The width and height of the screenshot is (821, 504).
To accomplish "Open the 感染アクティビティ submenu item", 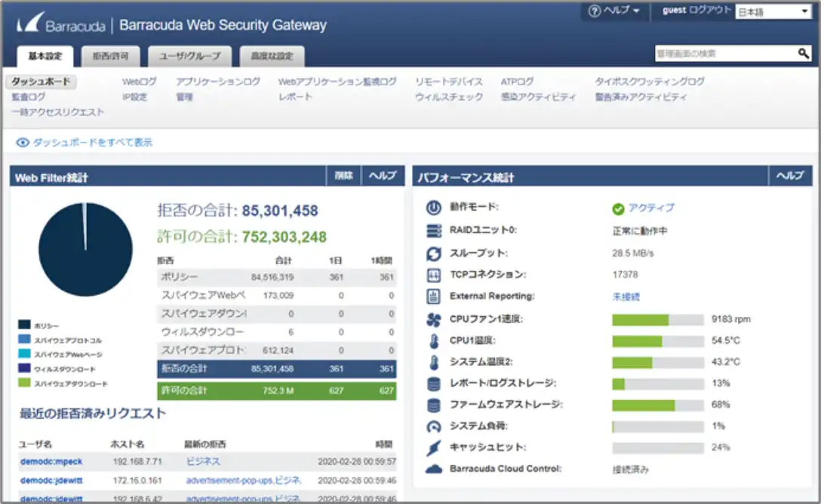I will tap(538, 97).
